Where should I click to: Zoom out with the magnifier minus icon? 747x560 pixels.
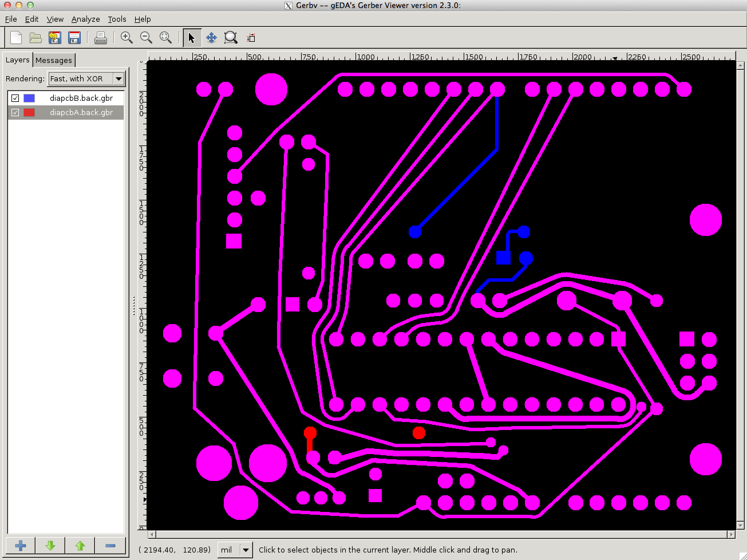[146, 38]
